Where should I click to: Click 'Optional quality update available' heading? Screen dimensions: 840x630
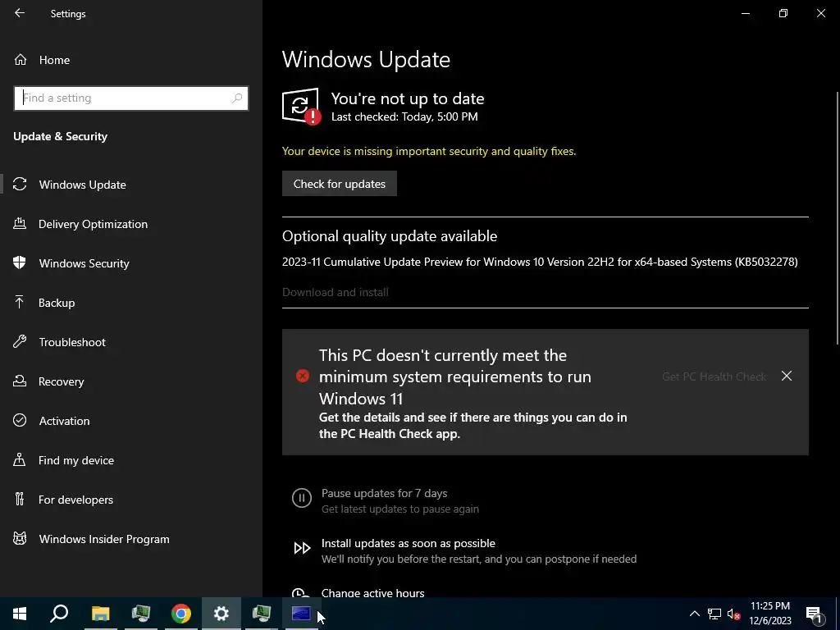pyautogui.click(x=390, y=236)
